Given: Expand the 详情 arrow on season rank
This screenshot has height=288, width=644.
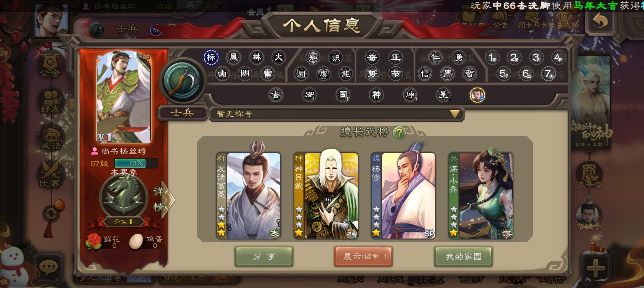Looking at the screenshot, I should point(163,199).
